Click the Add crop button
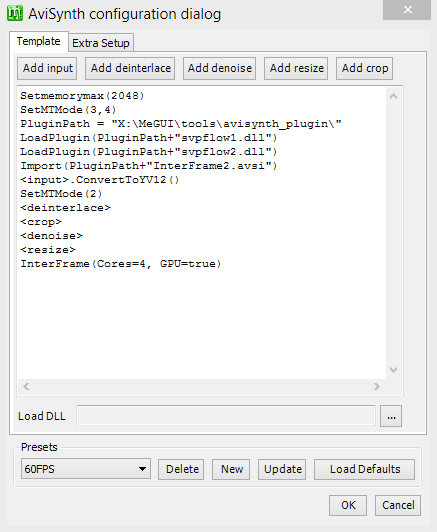The width and height of the screenshot is (437, 532). point(365,68)
